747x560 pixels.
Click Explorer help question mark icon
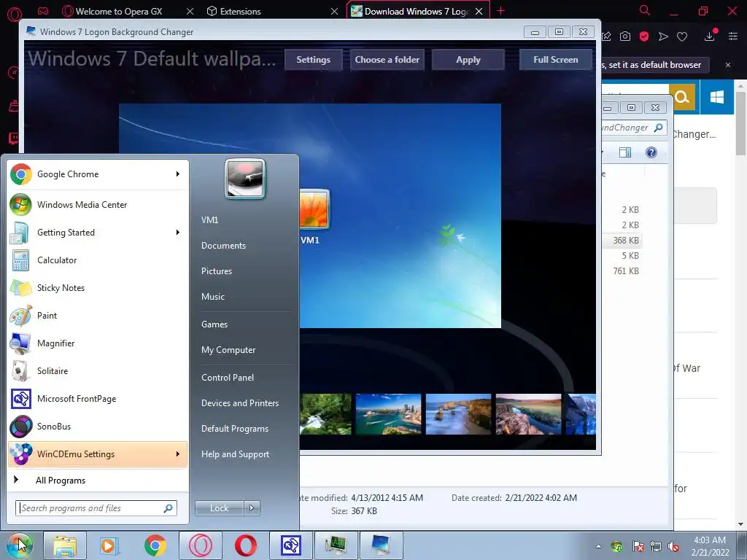651,152
